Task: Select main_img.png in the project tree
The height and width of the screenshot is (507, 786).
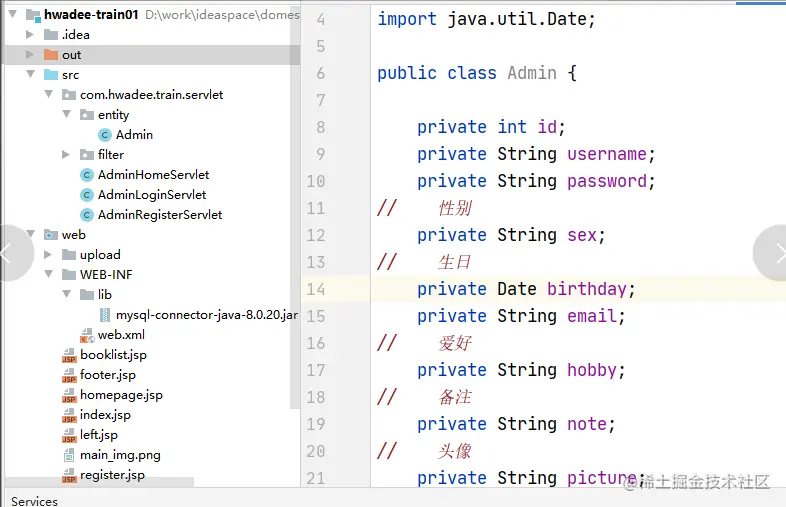Action: pos(120,455)
